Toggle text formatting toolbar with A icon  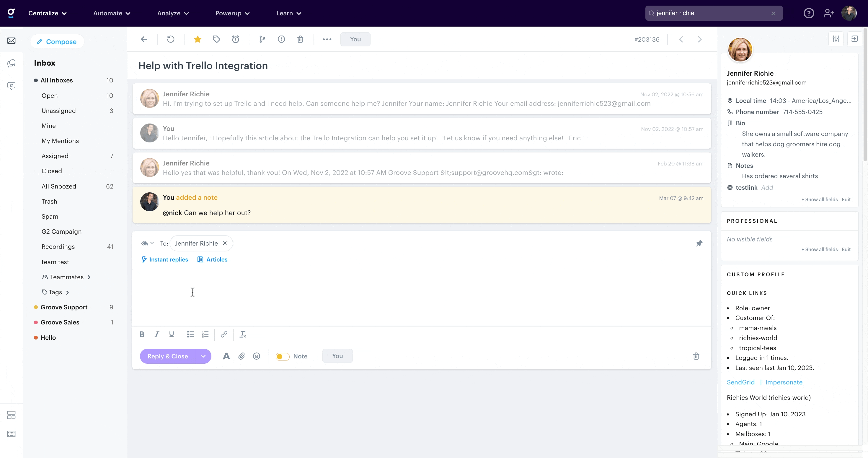coord(226,356)
